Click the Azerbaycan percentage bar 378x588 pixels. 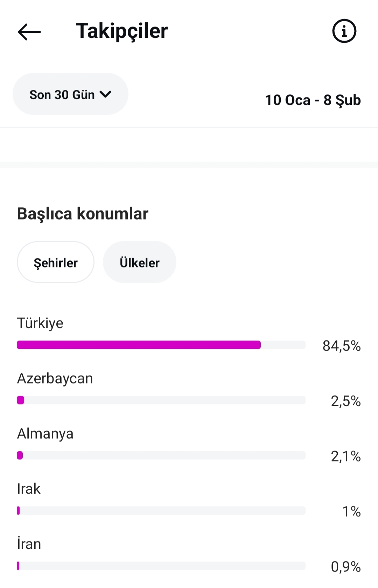pos(161,400)
